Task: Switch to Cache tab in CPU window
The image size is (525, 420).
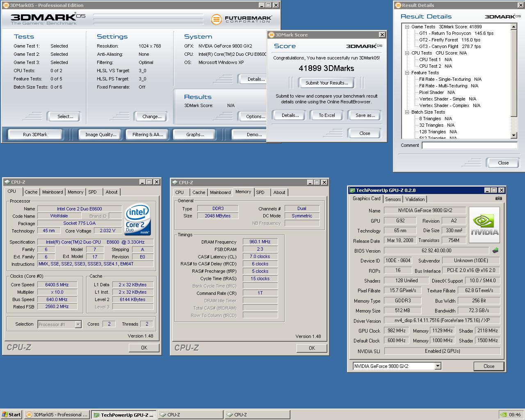Action: click(31, 192)
